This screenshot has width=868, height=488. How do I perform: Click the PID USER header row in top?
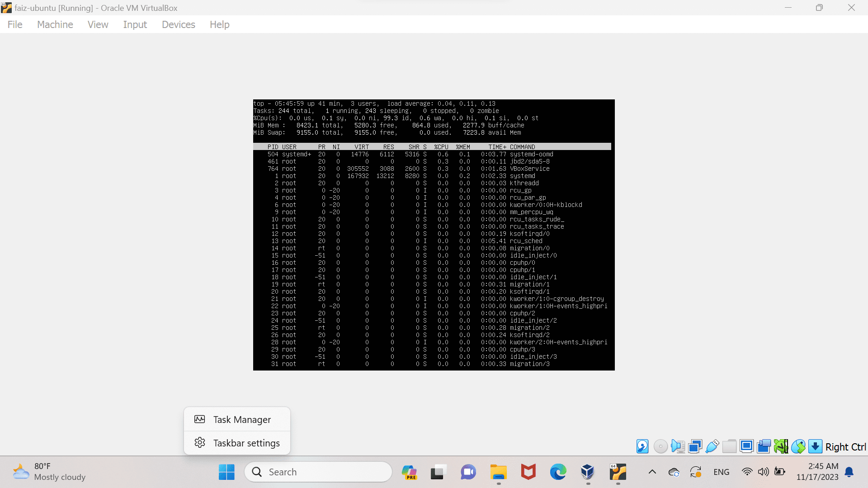(x=432, y=147)
